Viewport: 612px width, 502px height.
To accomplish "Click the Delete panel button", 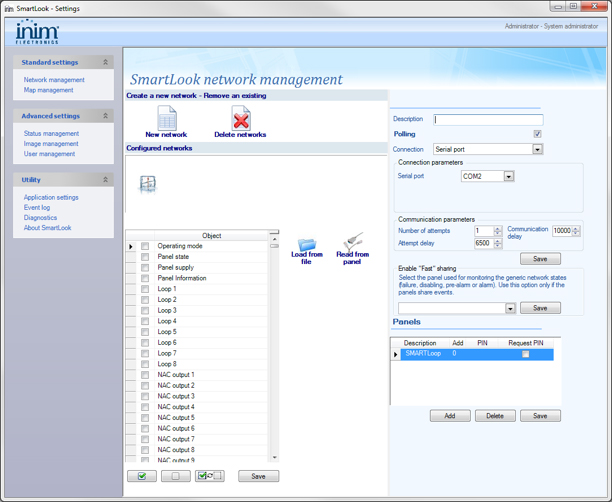I will (495, 416).
